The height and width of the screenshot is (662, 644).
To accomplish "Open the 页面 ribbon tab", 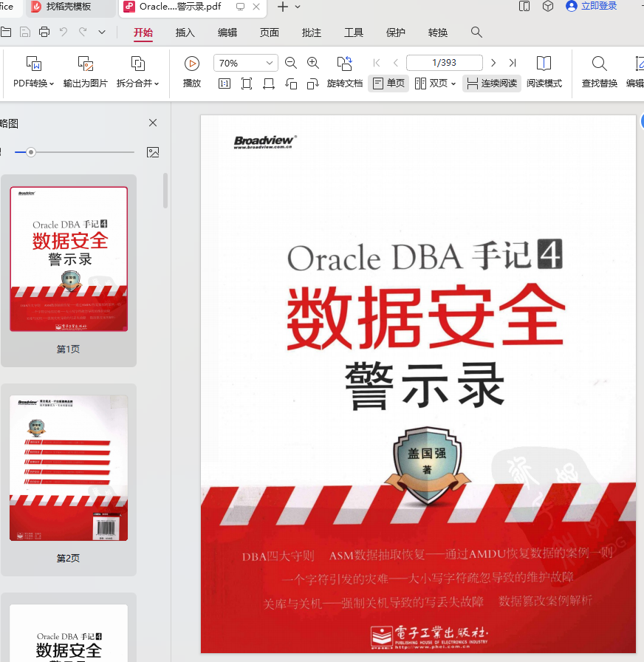I will pyautogui.click(x=270, y=33).
